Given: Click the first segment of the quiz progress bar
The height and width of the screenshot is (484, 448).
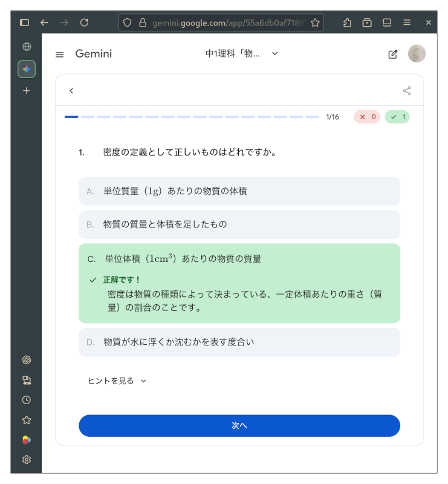Looking at the screenshot, I should click(x=71, y=117).
